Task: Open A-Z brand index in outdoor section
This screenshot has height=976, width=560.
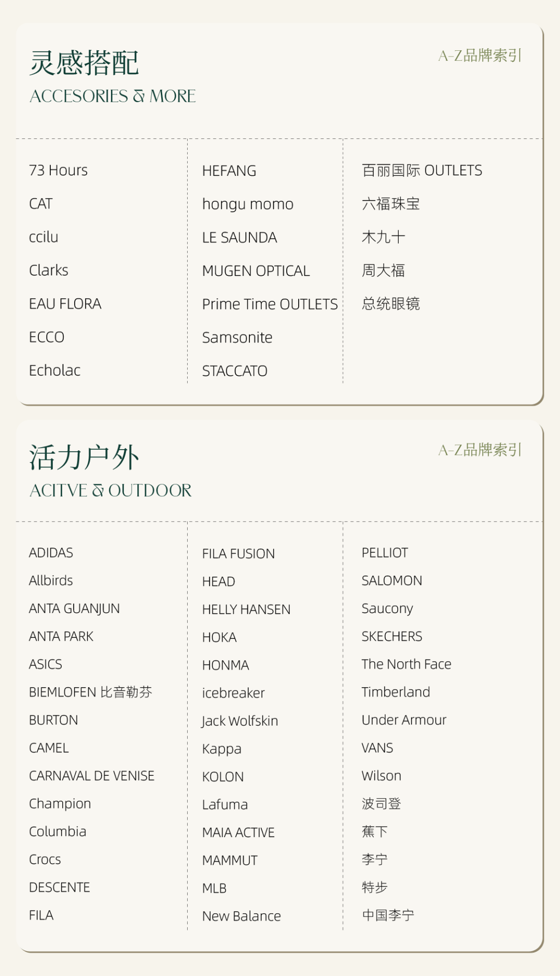Action: point(480,450)
